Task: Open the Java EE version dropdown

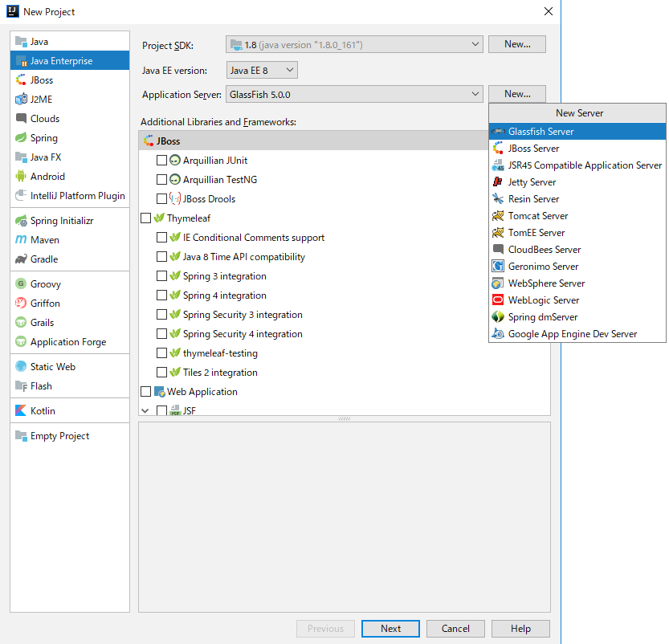Action: [x=262, y=70]
